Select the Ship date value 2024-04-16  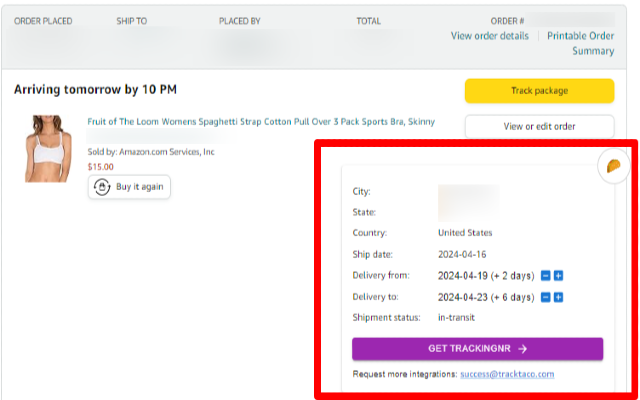click(x=462, y=254)
